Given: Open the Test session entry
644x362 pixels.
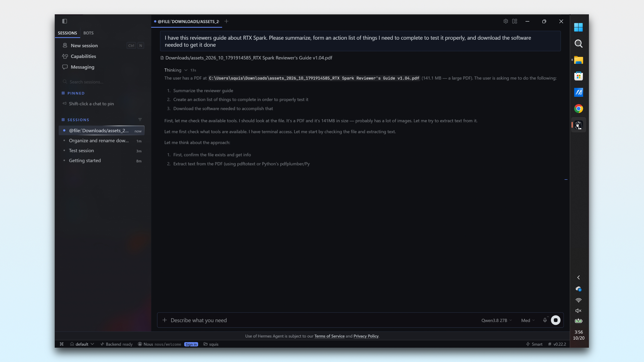Looking at the screenshot, I should (102, 151).
